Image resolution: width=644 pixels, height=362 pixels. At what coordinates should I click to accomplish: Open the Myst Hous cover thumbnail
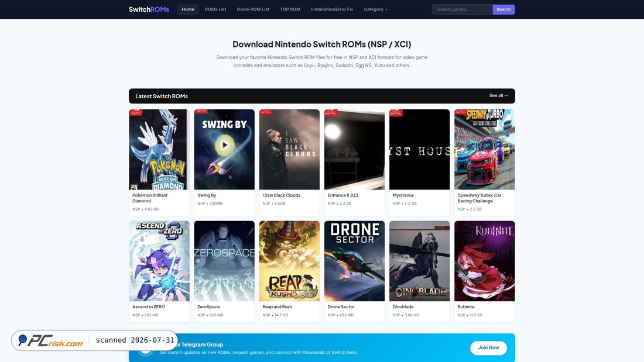tap(419, 149)
